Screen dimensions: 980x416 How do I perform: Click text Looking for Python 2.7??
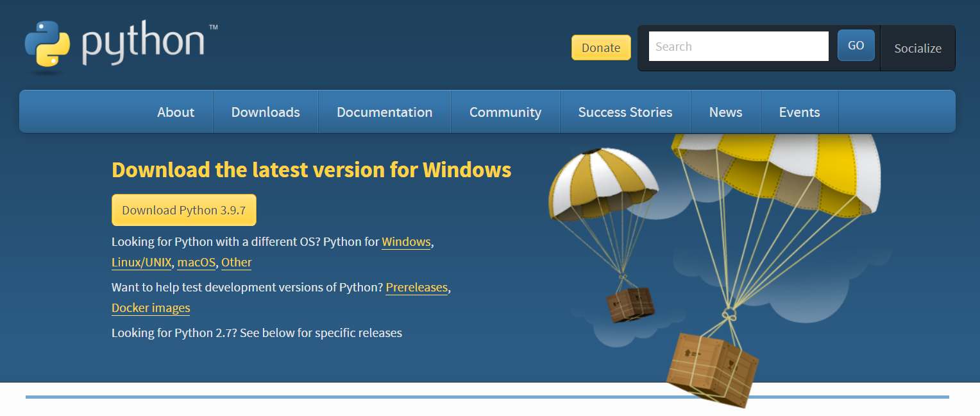174,333
